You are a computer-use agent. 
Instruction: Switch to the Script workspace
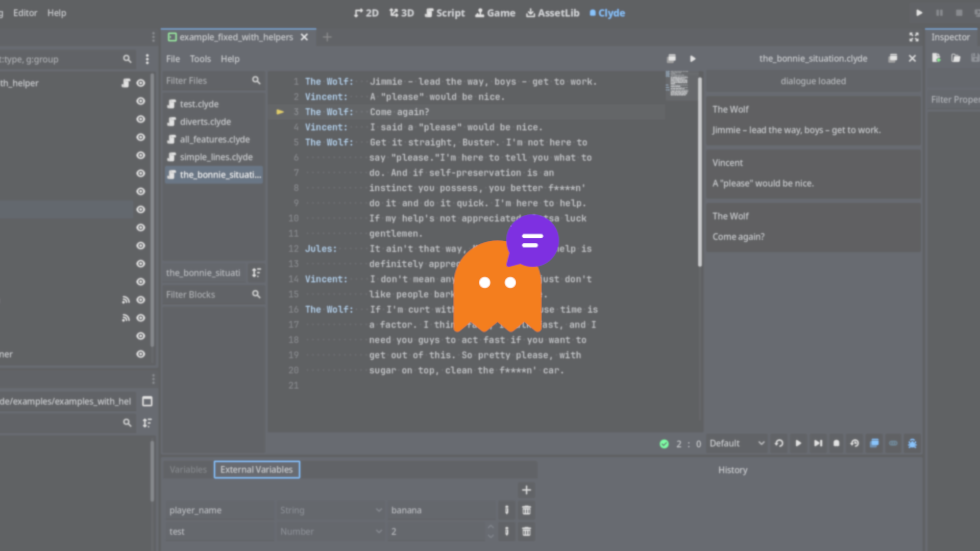pos(445,13)
